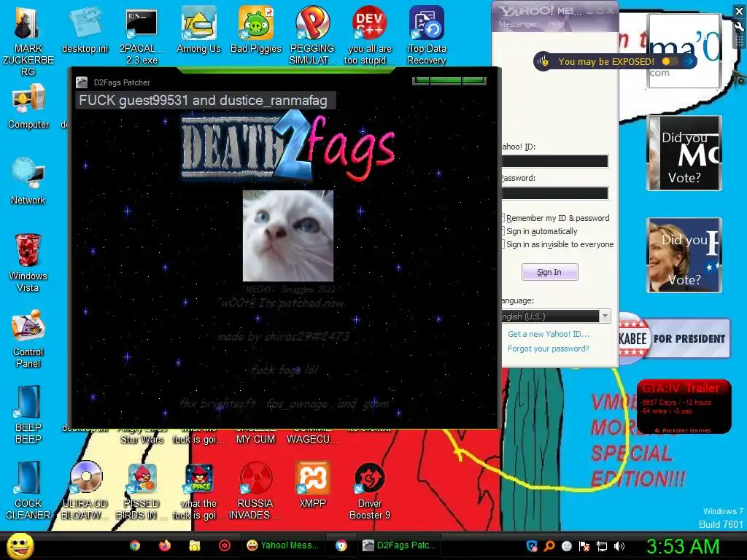The image size is (747, 560).
Task: Click the shield tray icon with red mark
Action: point(532,545)
